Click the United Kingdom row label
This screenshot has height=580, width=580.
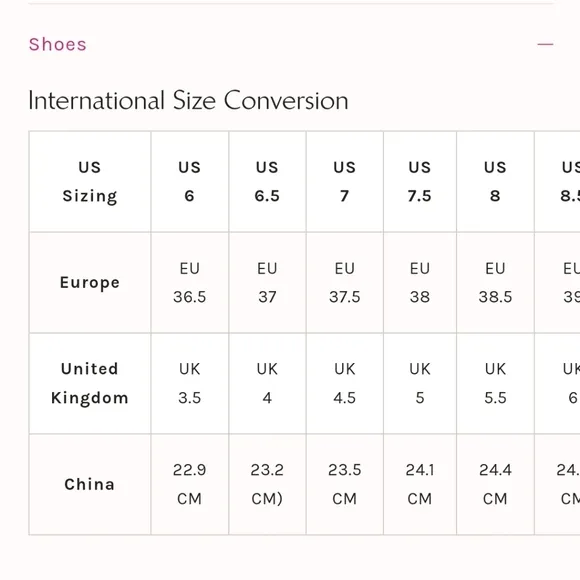pos(90,383)
